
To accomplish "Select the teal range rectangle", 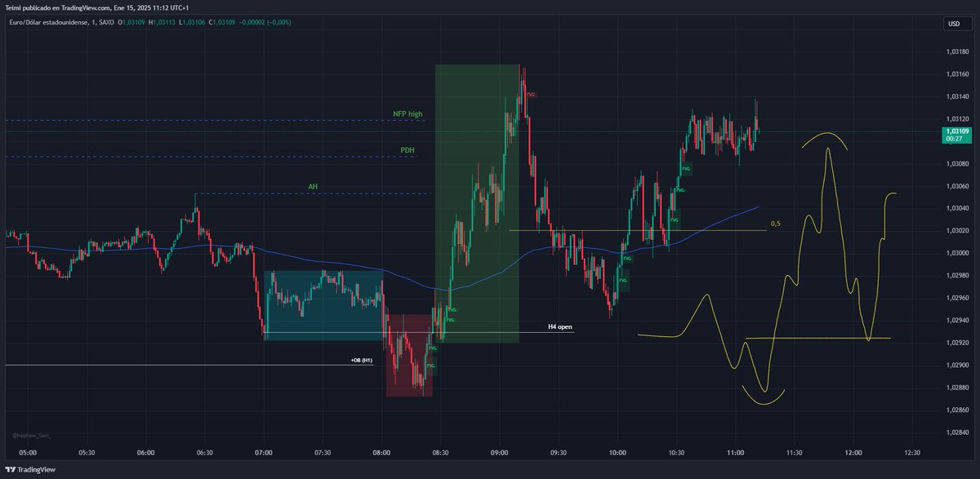I will point(323,305).
